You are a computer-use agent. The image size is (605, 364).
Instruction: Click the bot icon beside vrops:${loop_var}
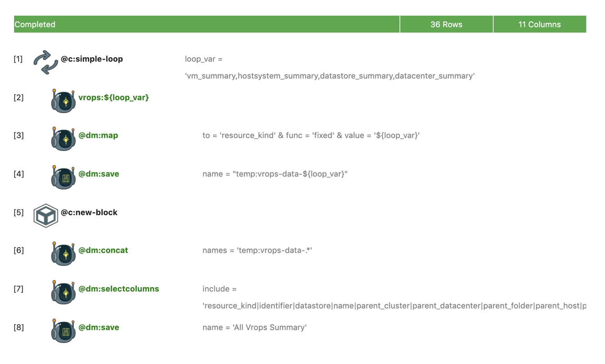[63, 101]
